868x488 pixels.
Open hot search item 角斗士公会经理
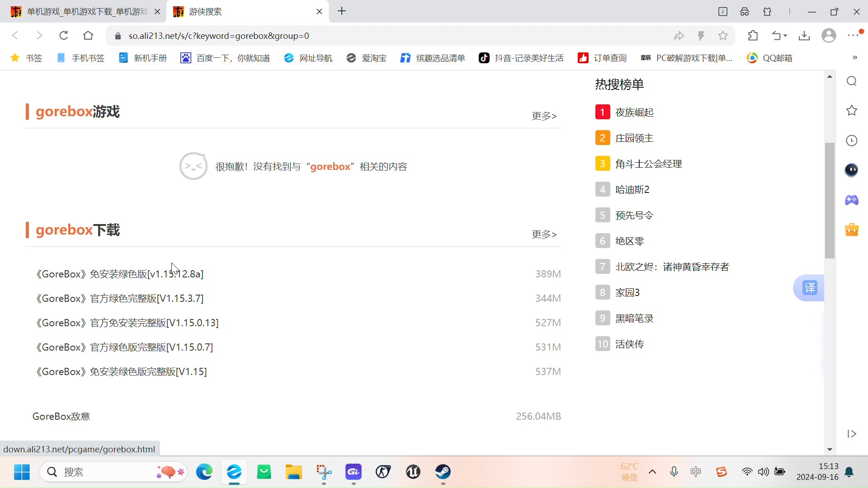pos(648,164)
